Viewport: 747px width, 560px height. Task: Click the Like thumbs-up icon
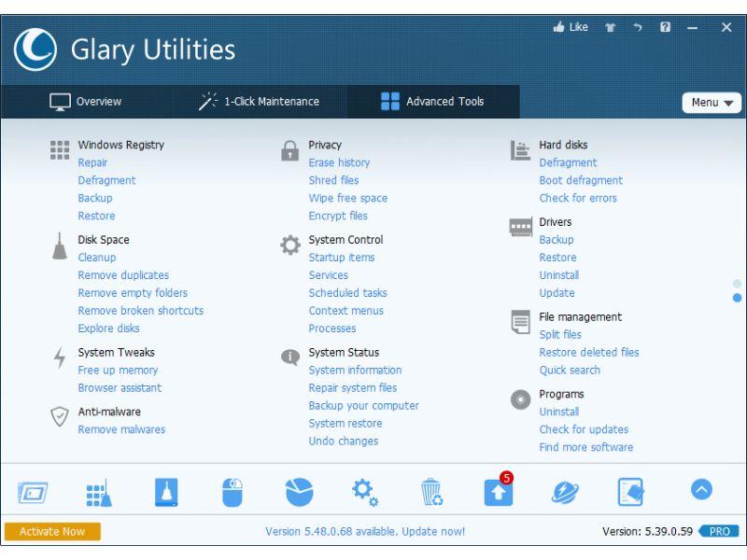click(558, 27)
